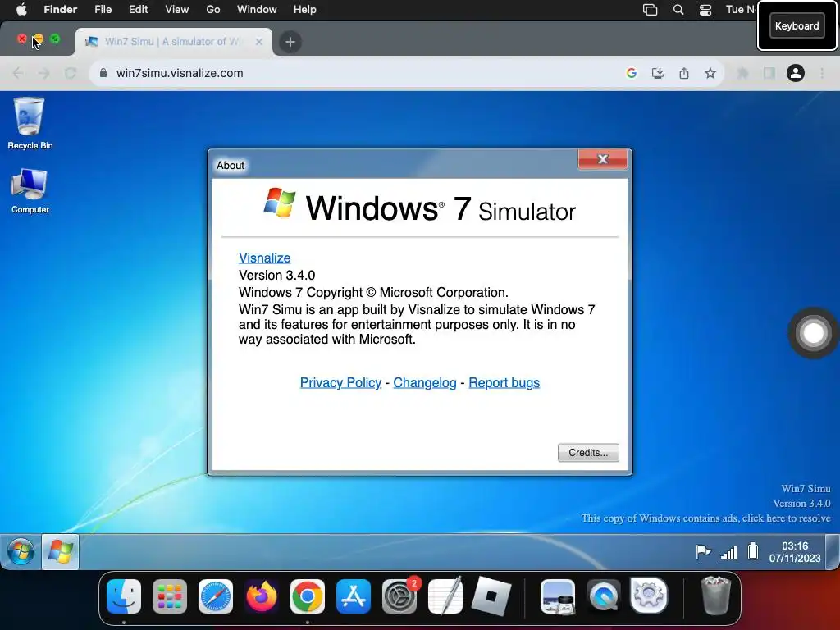Screen dimensions: 840x630
Task: Switch to Chrome in the Dock
Action: tap(308, 596)
